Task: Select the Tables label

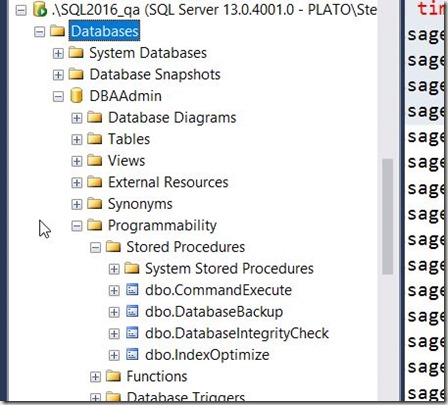Action: (129, 139)
